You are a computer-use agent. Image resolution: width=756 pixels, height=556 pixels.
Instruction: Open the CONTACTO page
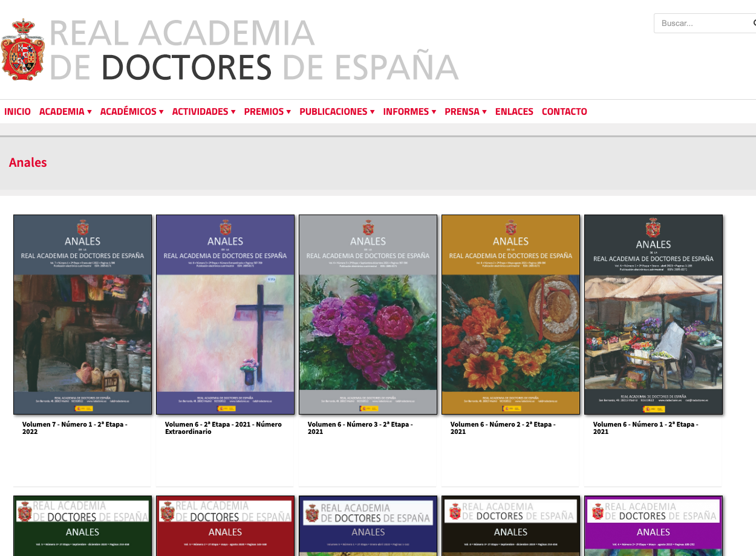(x=564, y=112)
